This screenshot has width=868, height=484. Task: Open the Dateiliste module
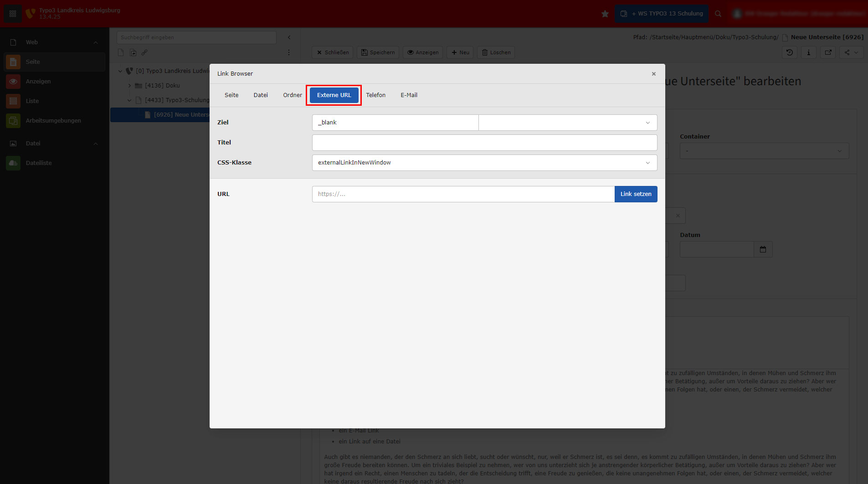tap(38, 163)
